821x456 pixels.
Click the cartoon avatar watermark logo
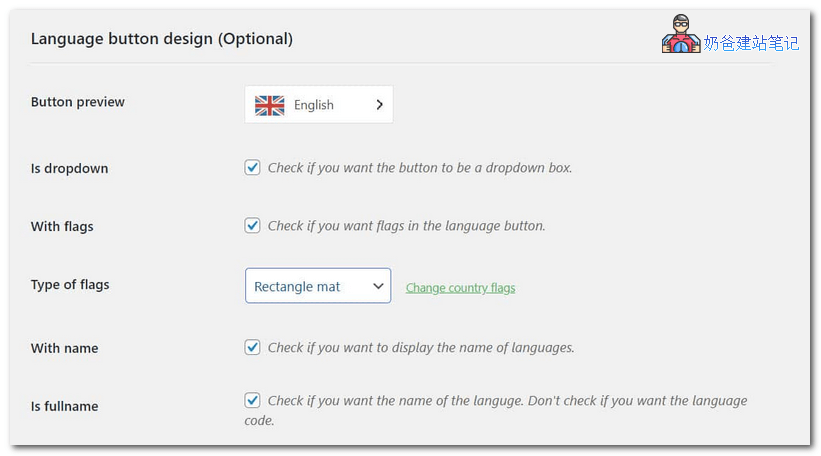click(681, 35)
